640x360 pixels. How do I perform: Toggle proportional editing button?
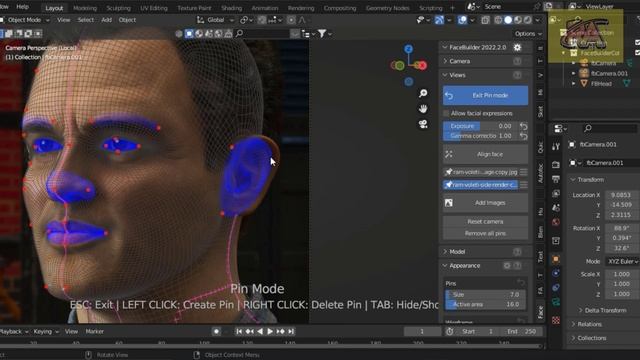[291, 20]
